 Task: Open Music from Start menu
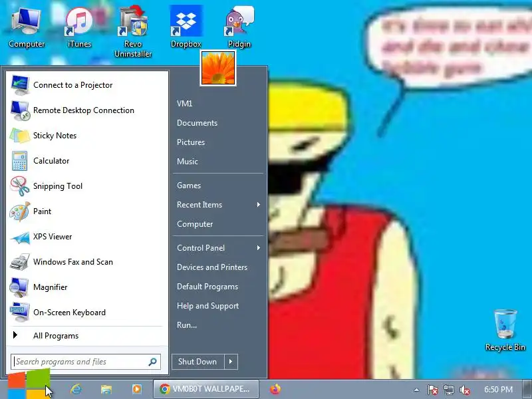188,162
